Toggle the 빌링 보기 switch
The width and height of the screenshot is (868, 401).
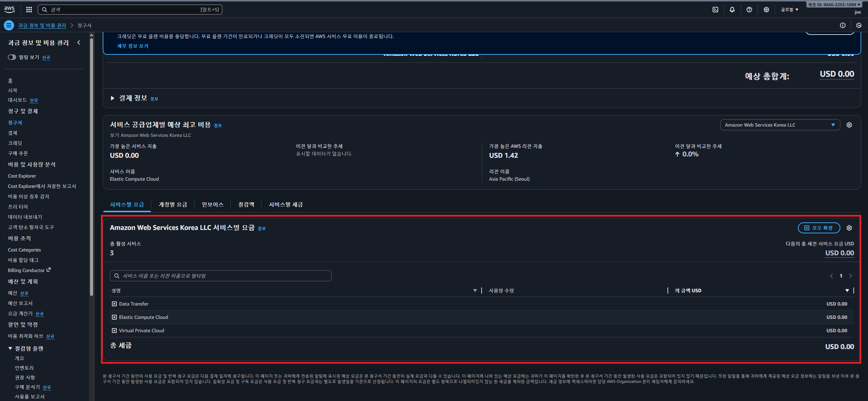[12, 57]
